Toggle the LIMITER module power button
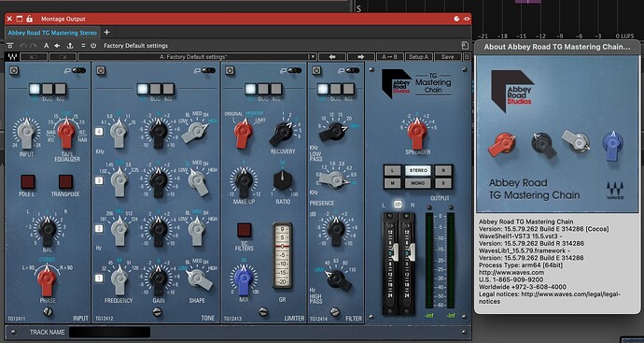The height and width of the screenshot is (343, 644). (230, 71)
